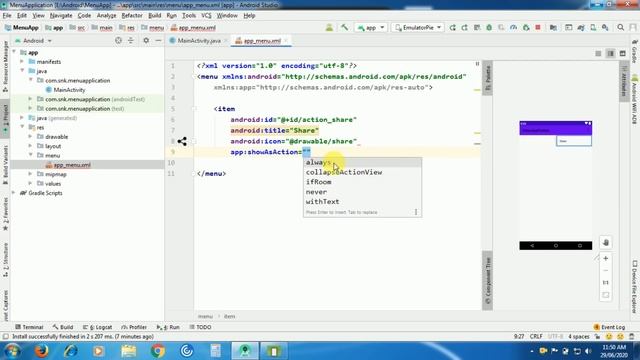
Task: Click the green Debug bug icon
Action: pyautogui.click(x=489, y=27)
